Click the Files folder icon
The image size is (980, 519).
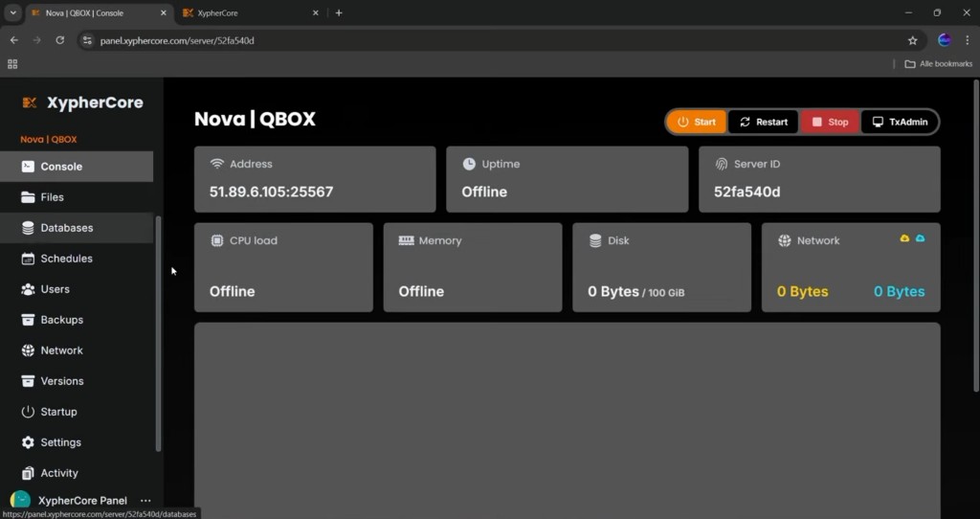28,197
